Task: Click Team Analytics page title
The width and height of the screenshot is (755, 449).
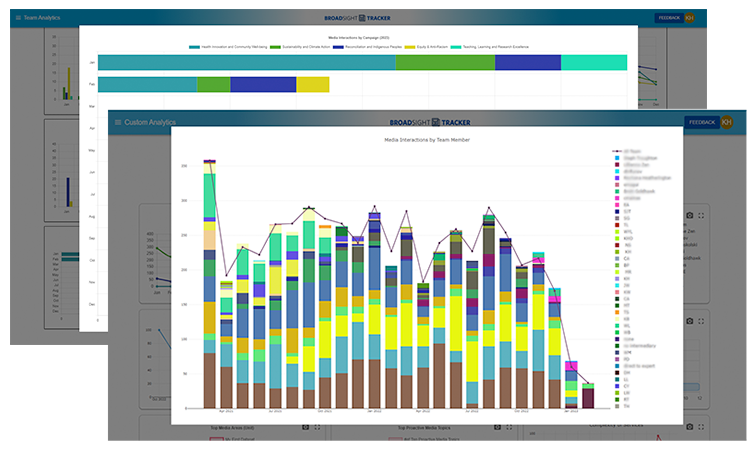Action: 42,18
